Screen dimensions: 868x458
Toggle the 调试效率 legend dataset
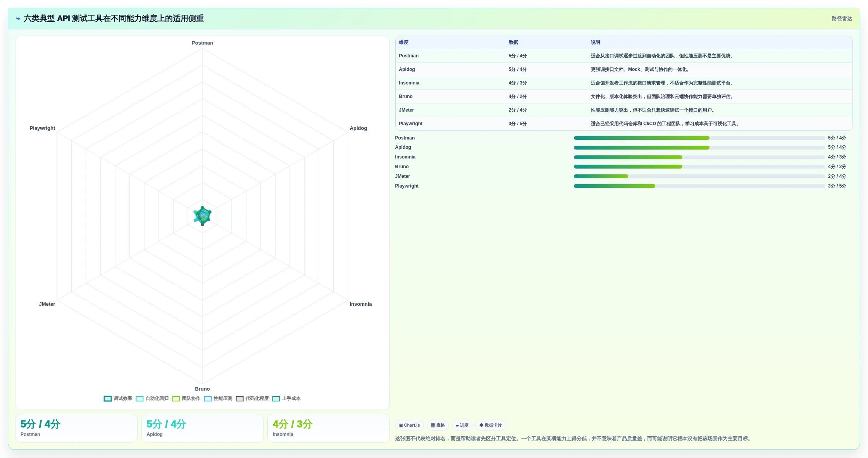click(118, 398)
